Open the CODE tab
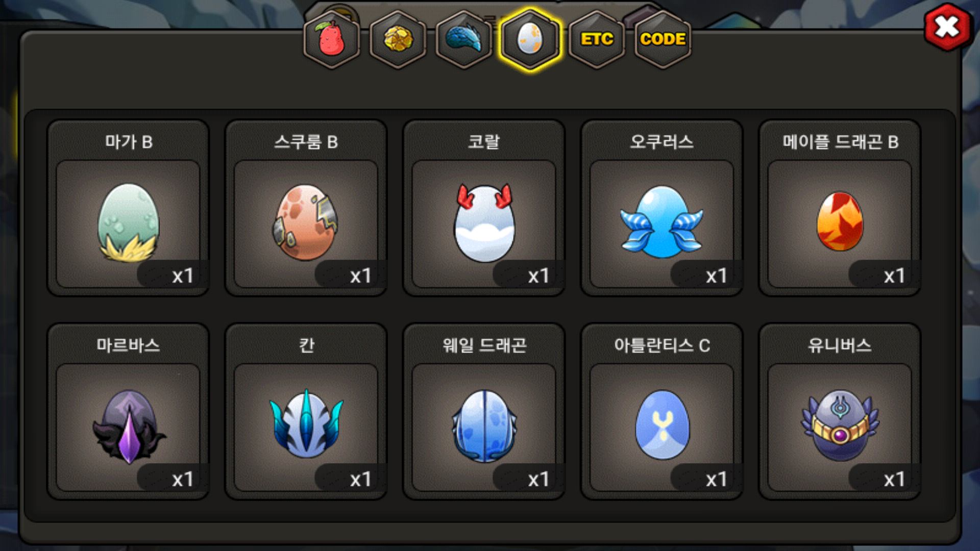Viewport: 980px width, 551px height. click(663, 39)
